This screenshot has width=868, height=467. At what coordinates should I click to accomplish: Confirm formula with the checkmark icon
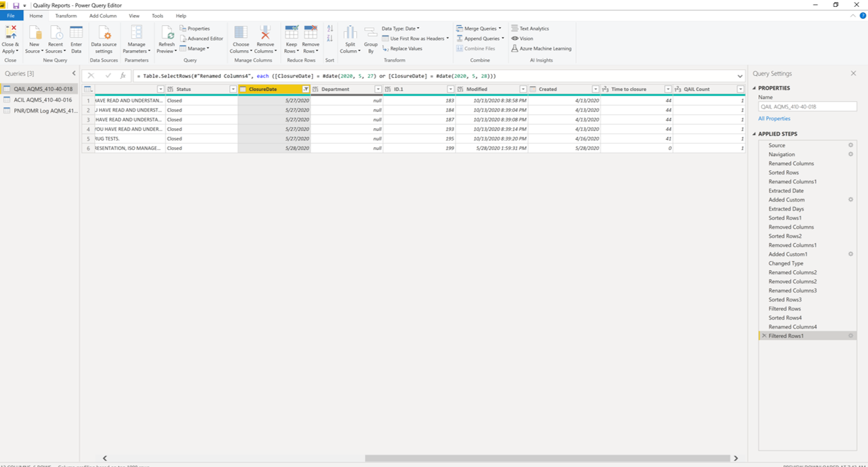(107, 76)
